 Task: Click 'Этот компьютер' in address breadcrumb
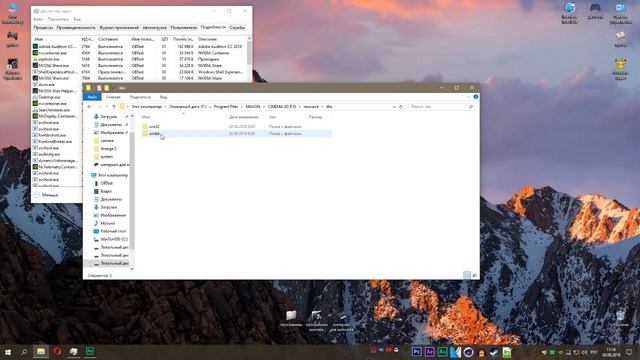coord(147,107)
